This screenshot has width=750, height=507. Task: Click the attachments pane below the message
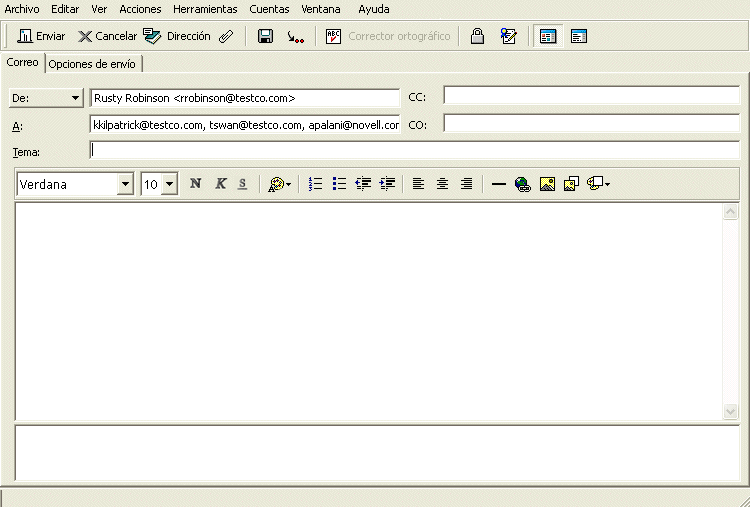pyautogui.click(x=377, y=452)
